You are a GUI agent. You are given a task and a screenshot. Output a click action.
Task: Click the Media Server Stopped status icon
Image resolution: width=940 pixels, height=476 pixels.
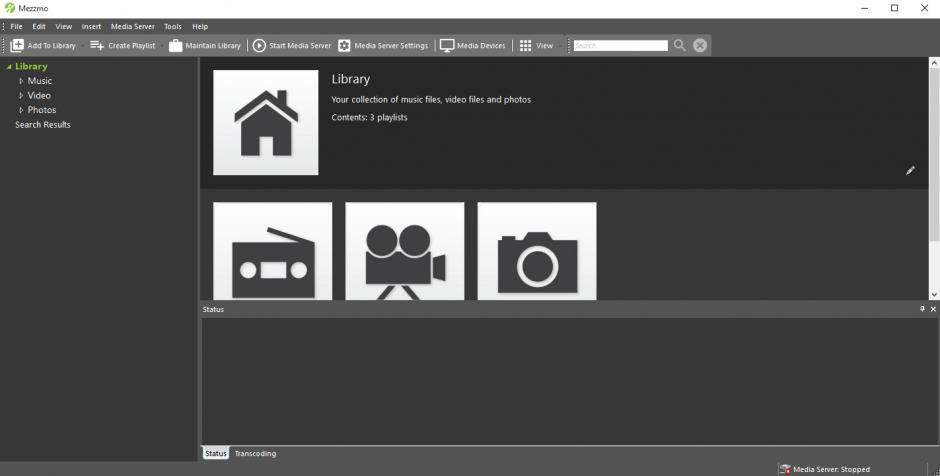784,469
